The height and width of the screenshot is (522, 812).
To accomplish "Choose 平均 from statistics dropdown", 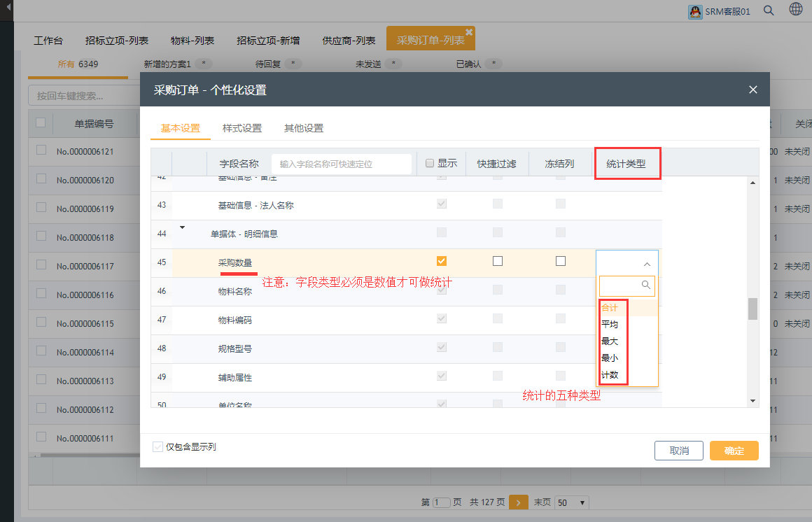I will (x=628, y=324).
